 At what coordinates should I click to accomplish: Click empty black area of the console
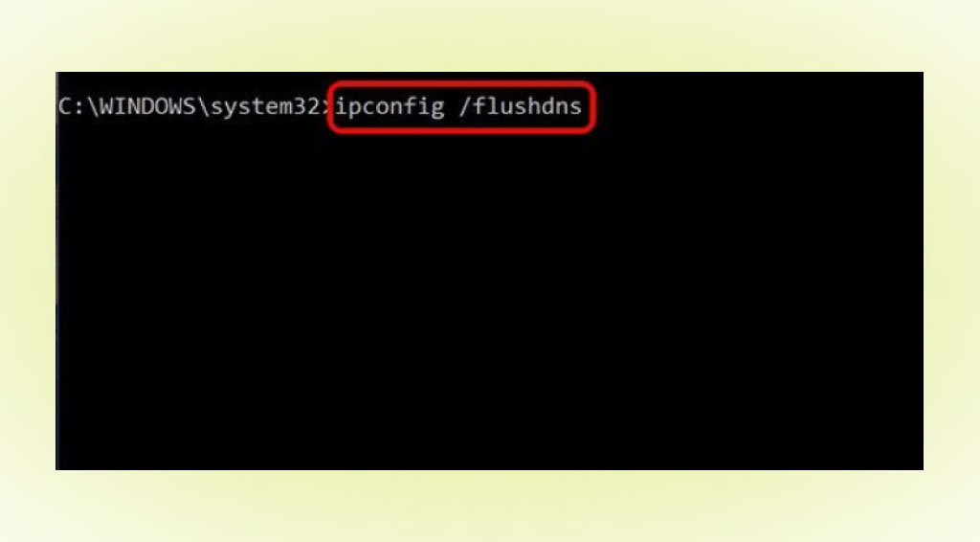pos(489,300)
